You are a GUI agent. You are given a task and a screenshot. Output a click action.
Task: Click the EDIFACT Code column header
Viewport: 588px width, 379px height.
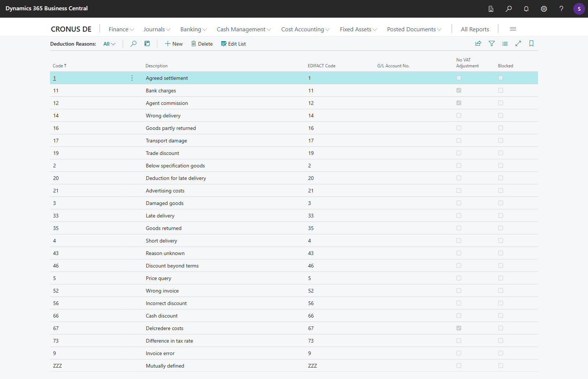click(322, 66)
